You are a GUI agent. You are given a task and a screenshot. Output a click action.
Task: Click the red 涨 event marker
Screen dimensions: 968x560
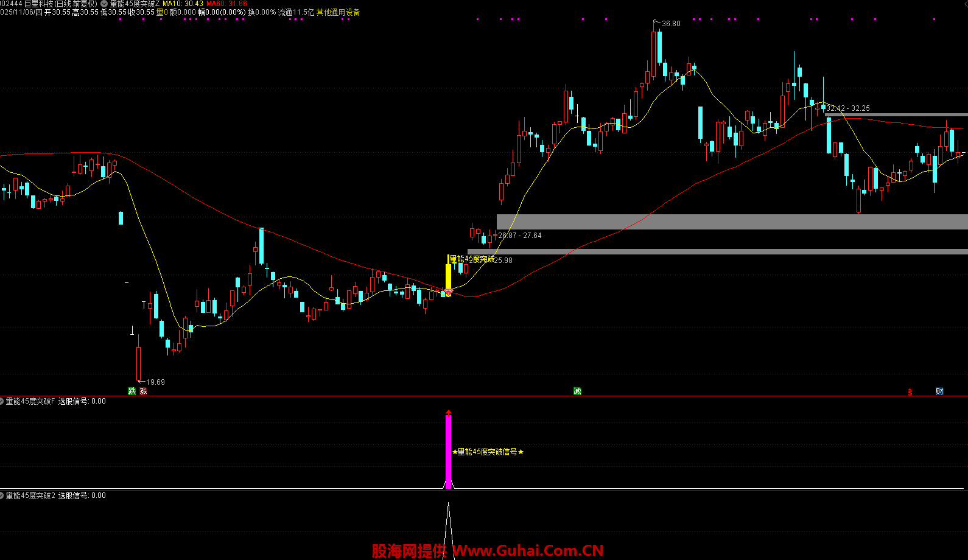click(x=143, y=391)
